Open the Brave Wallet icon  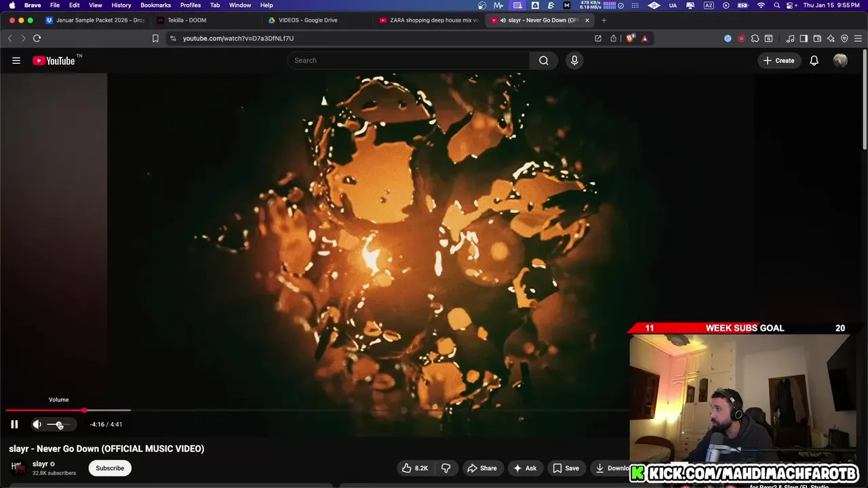click(x=817, y=39)
